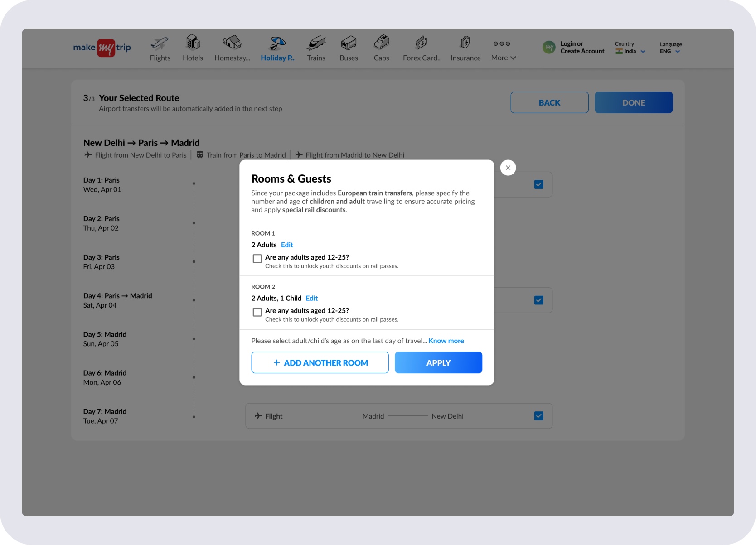Click the BACK button

tap(549, 102)
